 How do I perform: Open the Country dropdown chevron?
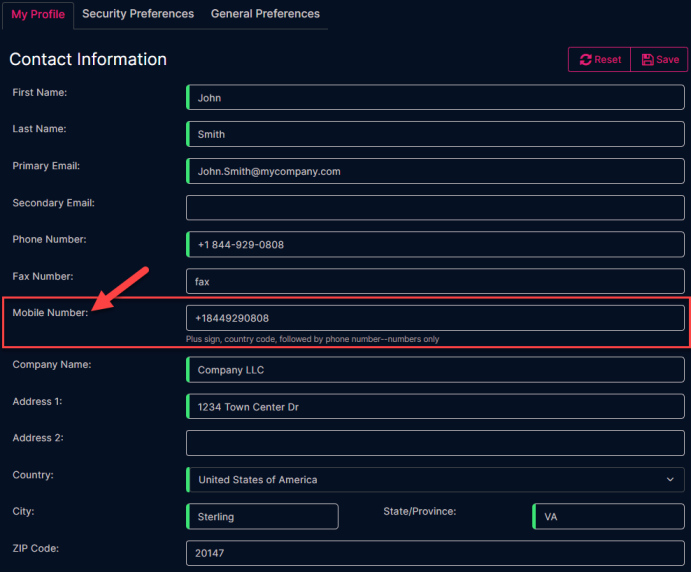pos(670,479)
